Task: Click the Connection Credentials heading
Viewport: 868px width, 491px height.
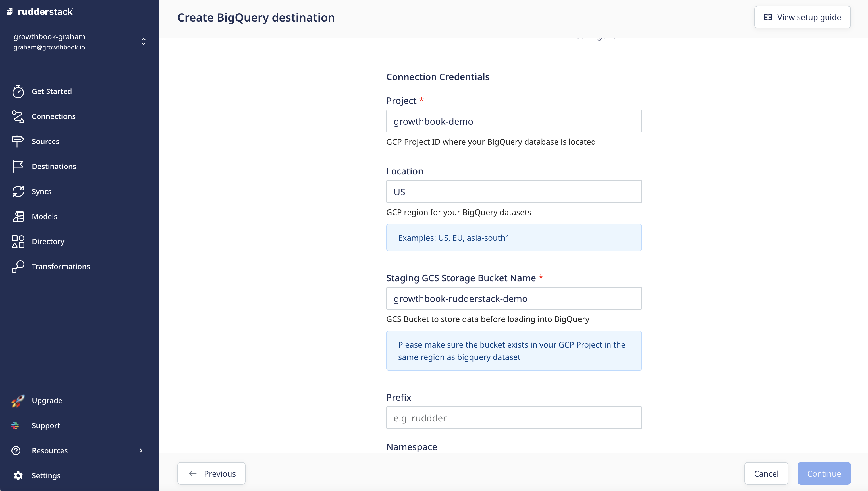Action: (438, 77)
